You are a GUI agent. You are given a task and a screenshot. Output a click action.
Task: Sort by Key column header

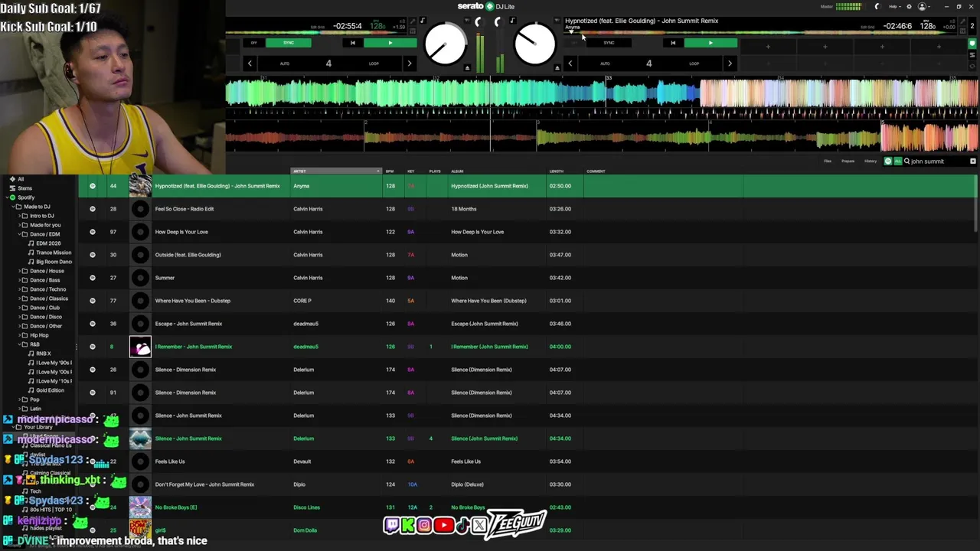[x=411, y=171]
